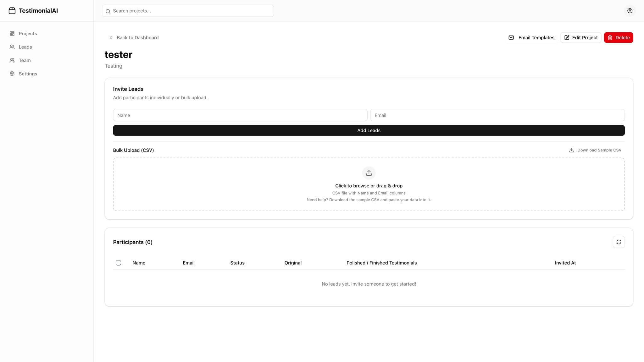Focus the Search projects field
This screenshot has width=644, height=362.
coord(188,11)
